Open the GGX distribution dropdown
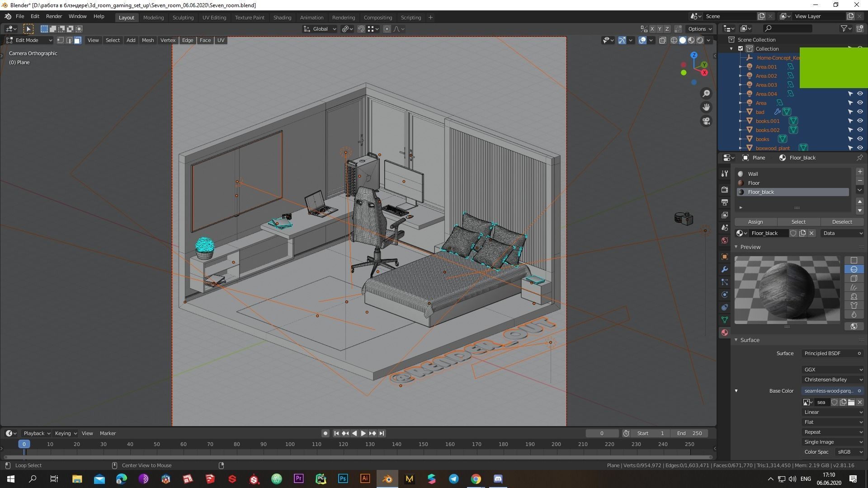This screenshot has width=868, height=488. [833, 370]
